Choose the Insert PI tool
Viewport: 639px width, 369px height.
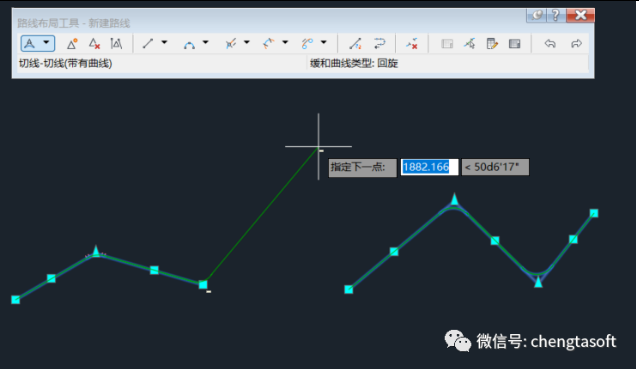[x=72, y=43]
